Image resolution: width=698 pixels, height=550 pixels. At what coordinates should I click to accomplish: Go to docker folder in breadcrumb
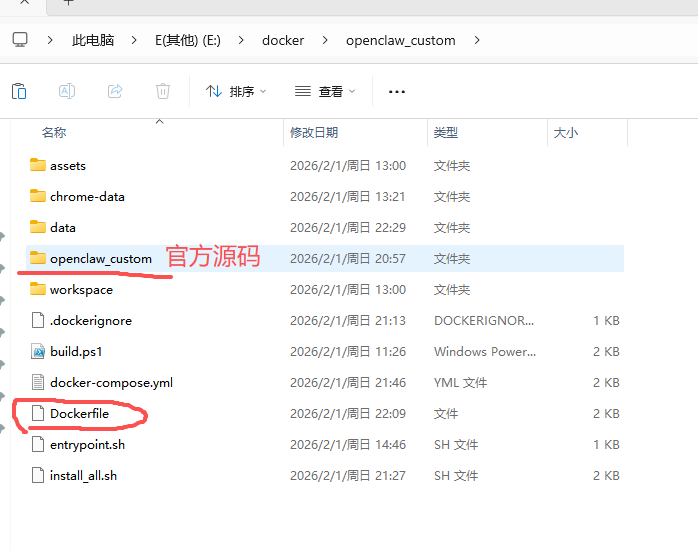[x=283, y=40]
